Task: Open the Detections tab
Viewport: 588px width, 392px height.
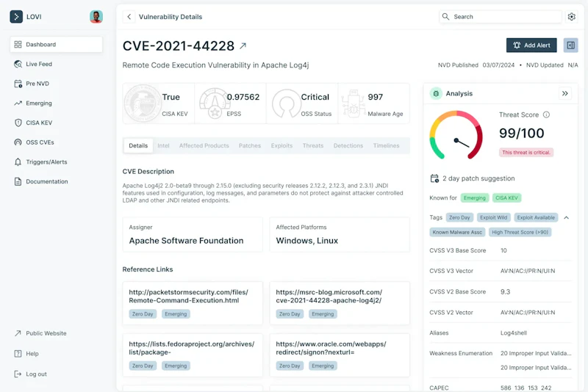Action: (x=348, y=145)
